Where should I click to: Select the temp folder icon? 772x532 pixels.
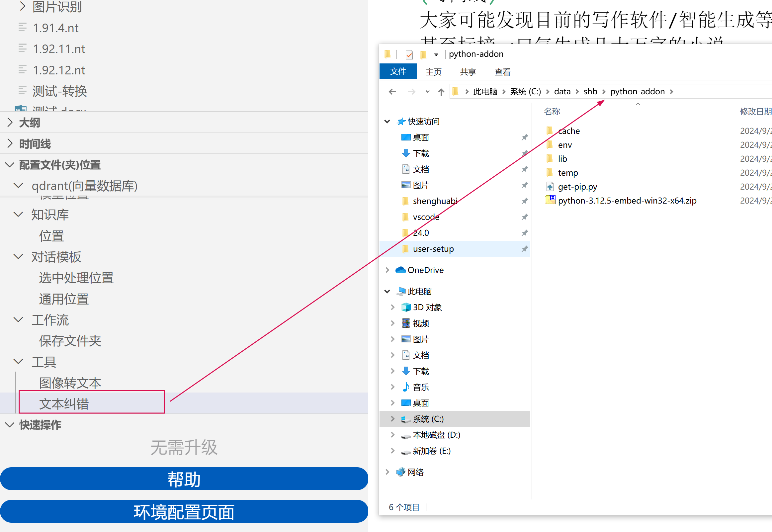point(550,173)
